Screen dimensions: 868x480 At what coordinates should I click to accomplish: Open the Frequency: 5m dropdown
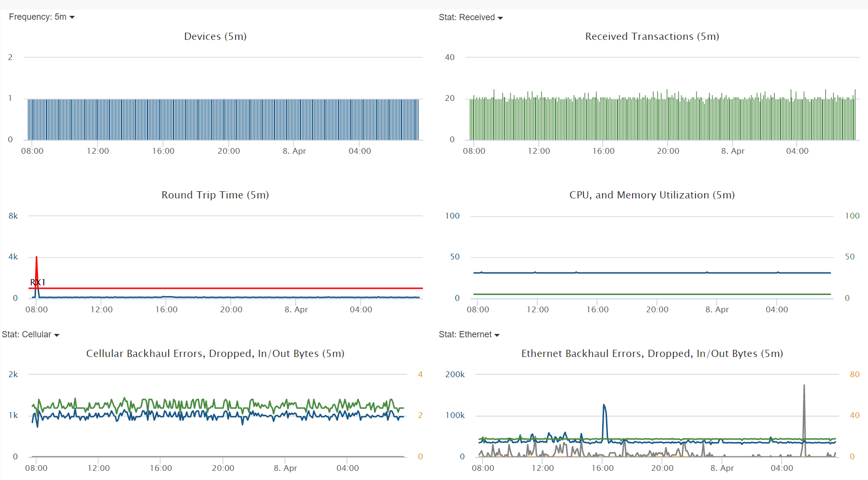click(x=42, y=17)
